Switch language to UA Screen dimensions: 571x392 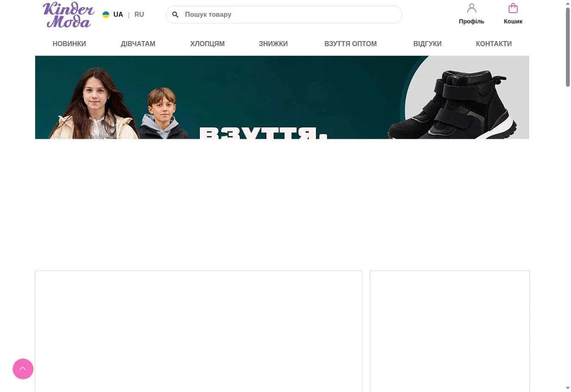click(118, 15)
